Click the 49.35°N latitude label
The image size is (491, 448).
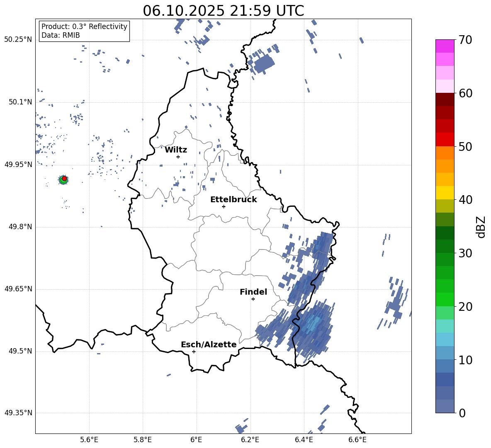18,413
